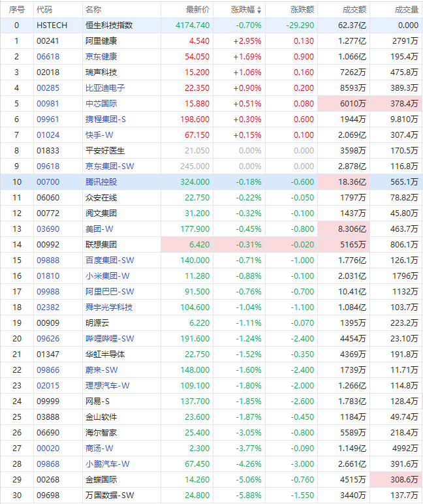Image resolution: width=423 pixels, height=504 pixels.
Task: Select 海尔智家 row name
Action: [101, 433]
